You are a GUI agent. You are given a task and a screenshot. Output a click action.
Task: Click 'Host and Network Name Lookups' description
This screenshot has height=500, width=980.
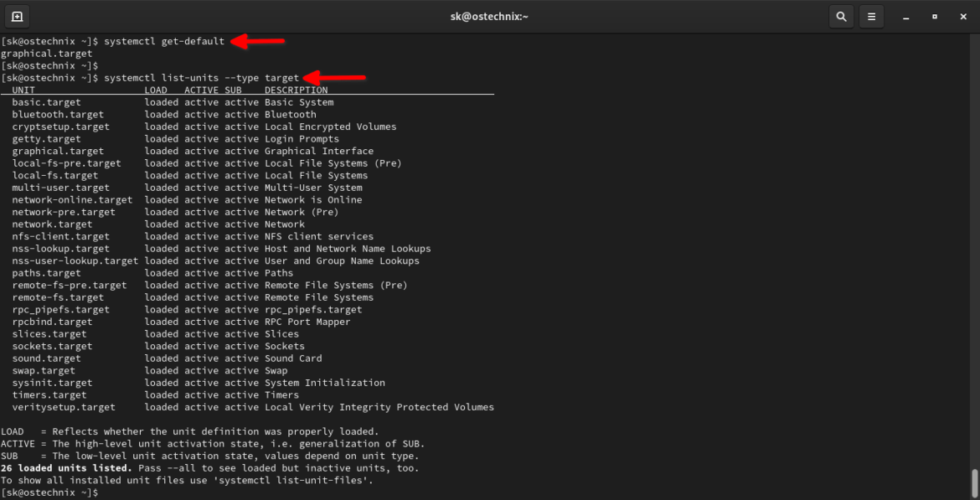[348, 249]
